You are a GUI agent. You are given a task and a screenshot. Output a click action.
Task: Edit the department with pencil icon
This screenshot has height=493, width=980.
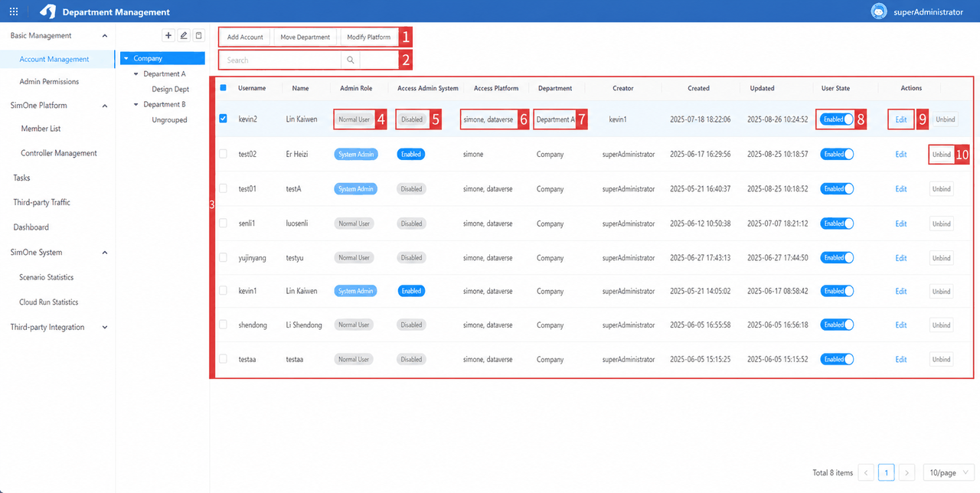tap(184, 35)
